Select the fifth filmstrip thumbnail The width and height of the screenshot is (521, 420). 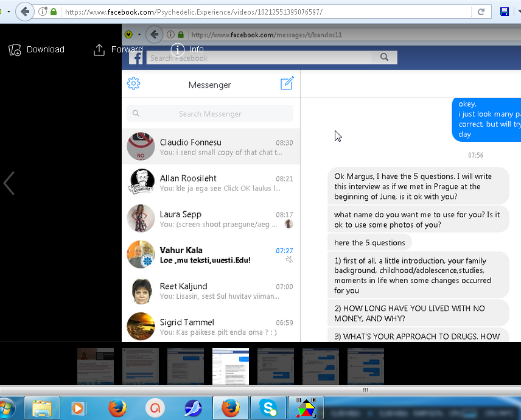[x=276, y=366]
